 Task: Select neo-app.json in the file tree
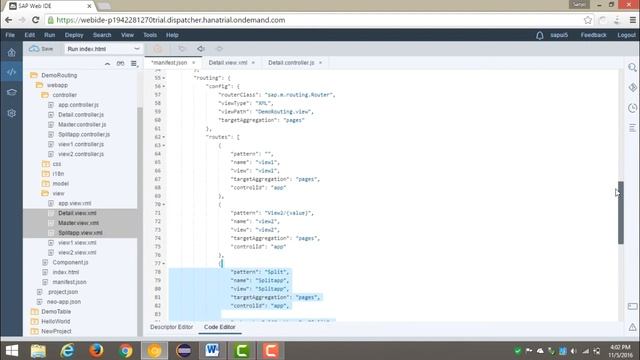(64, 302)
